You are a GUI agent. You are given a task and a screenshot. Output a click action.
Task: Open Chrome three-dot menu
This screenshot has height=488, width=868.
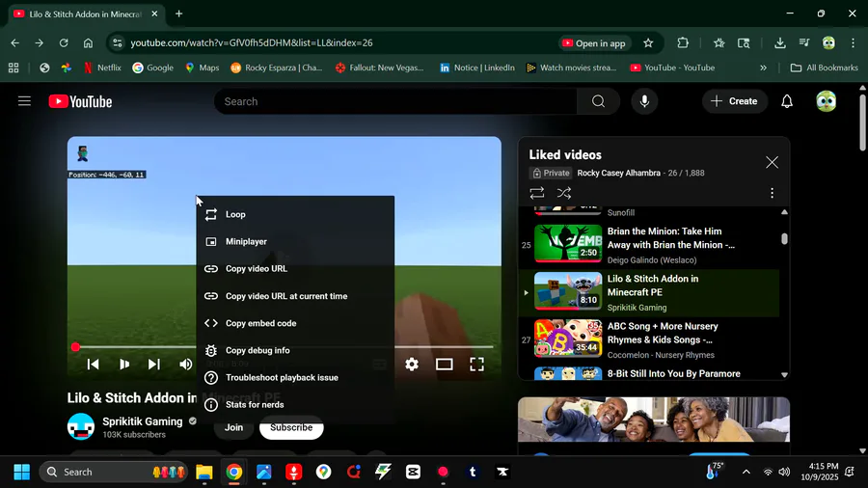(854, 43)
